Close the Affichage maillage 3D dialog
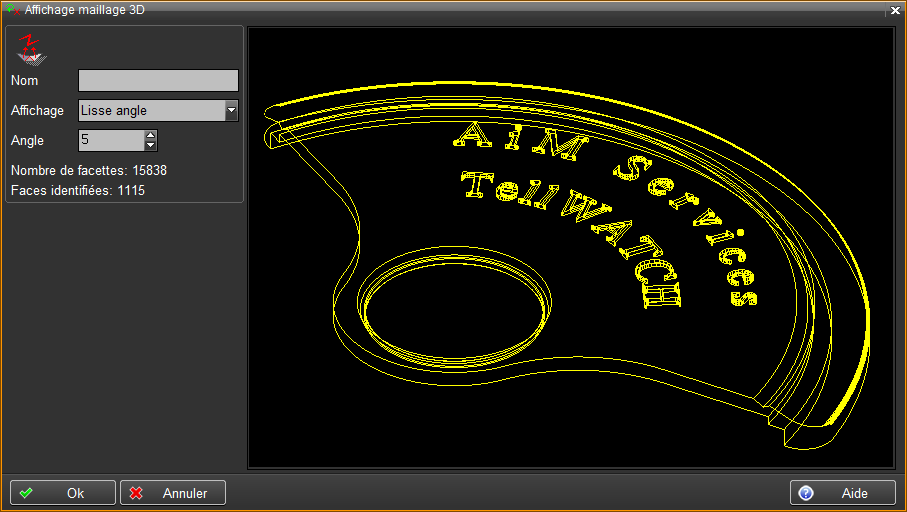907x512 pixels. (x=894, y=10)
